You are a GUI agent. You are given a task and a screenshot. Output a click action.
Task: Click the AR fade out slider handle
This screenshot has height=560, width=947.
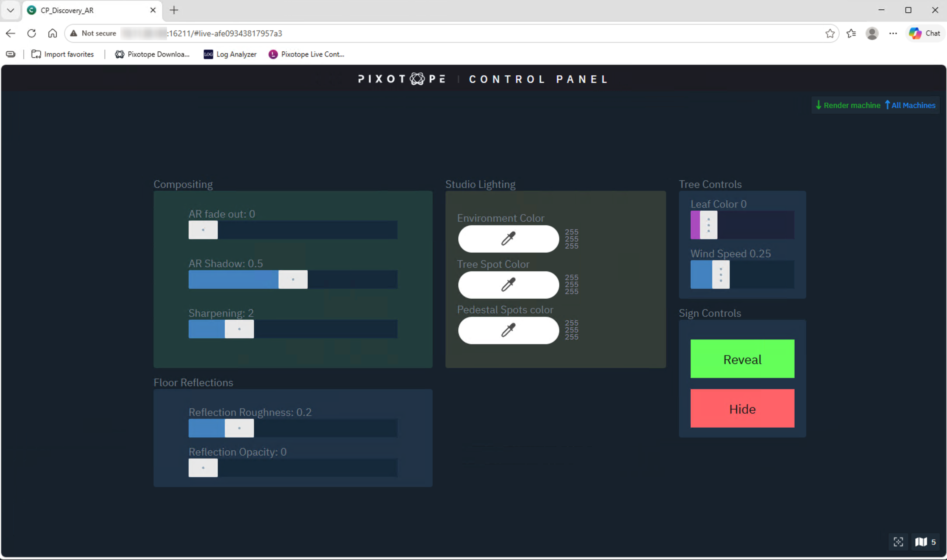(x=203, y=230)
